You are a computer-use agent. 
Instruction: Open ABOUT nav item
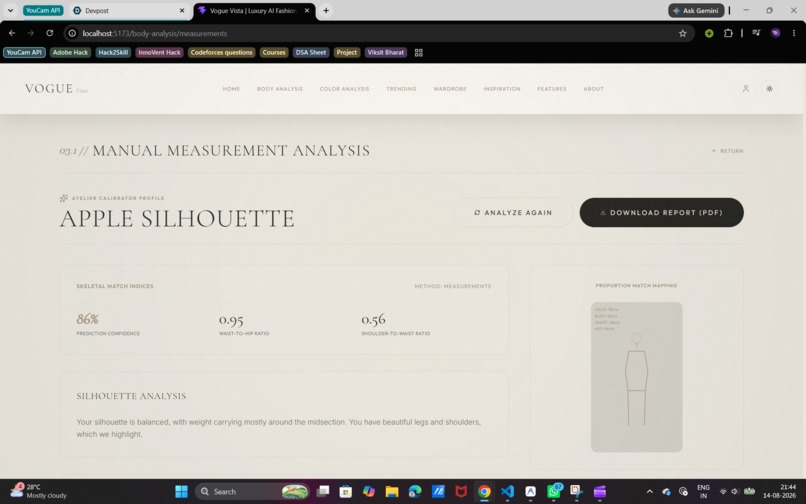coord(593,89)
